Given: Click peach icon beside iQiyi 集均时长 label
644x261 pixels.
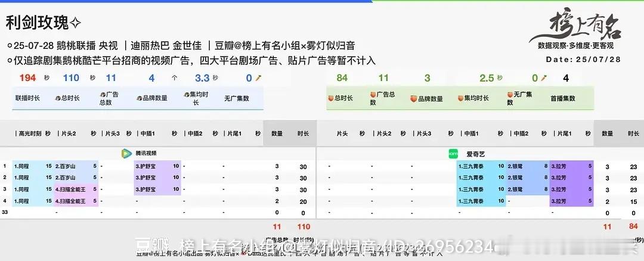Looking at the screenshot, I should 461,98.
